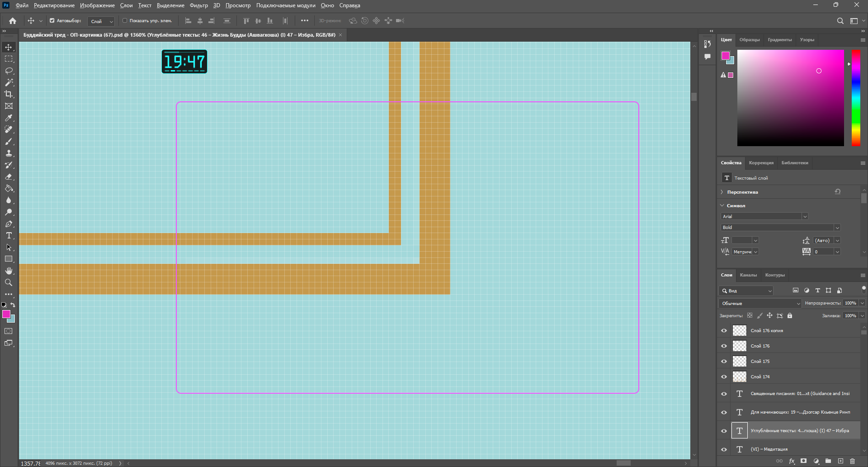Click the delete layer trash icon
This screenshot has height=467, width=868.
[852, 461]
